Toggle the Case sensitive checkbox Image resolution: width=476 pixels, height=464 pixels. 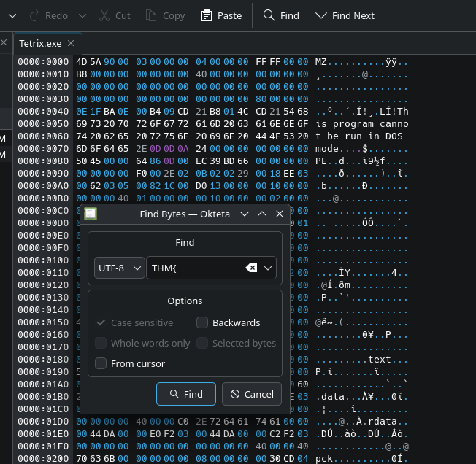[x=101, y=322]
